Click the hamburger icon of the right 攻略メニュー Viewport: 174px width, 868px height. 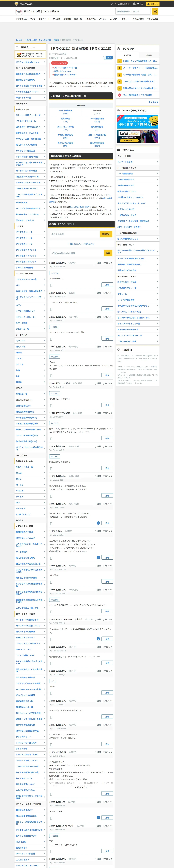[119, 150]
